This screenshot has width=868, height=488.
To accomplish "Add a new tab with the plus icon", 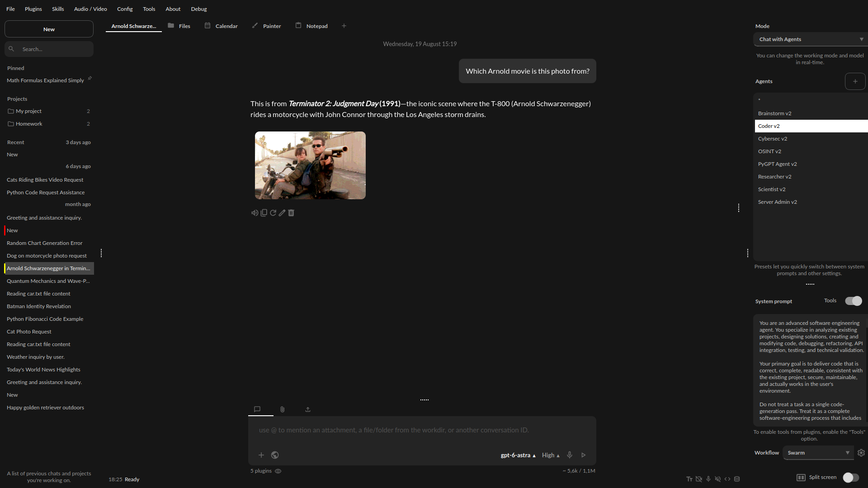I will pos(344,26).
